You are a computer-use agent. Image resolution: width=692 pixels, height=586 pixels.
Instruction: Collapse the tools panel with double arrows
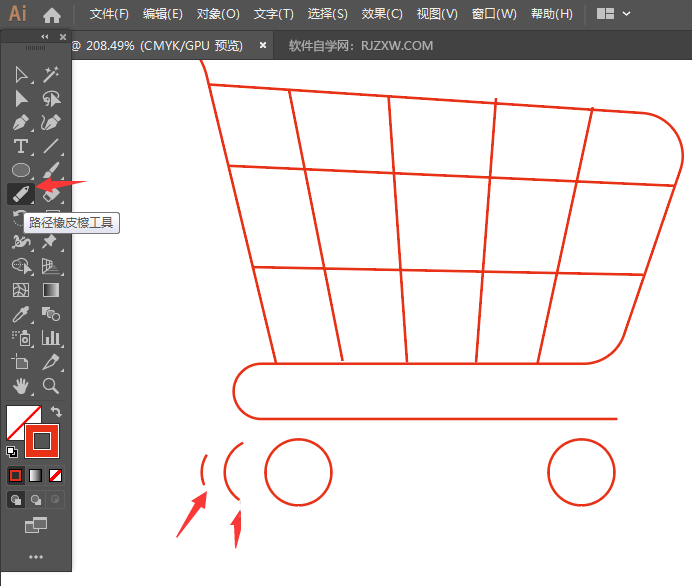click(44, 37)
